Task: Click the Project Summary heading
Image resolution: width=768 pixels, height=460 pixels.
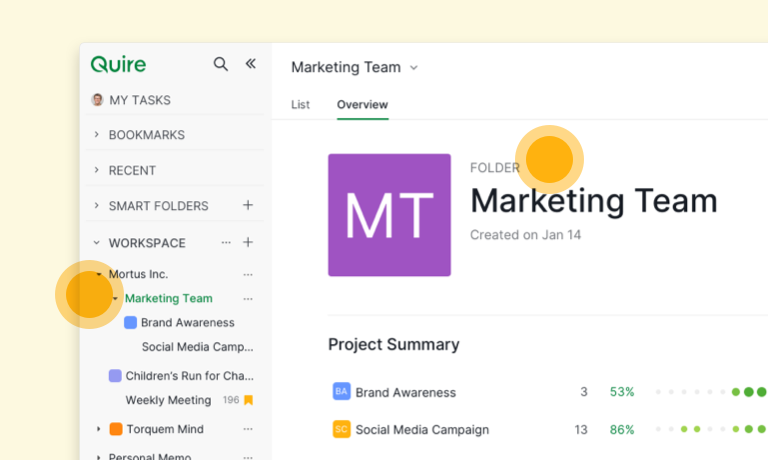Action: point(394,344)
